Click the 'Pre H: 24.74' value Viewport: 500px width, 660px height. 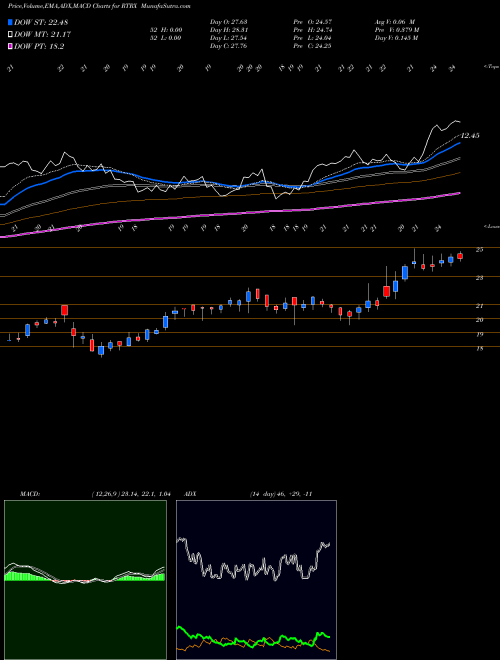(312, 30)
